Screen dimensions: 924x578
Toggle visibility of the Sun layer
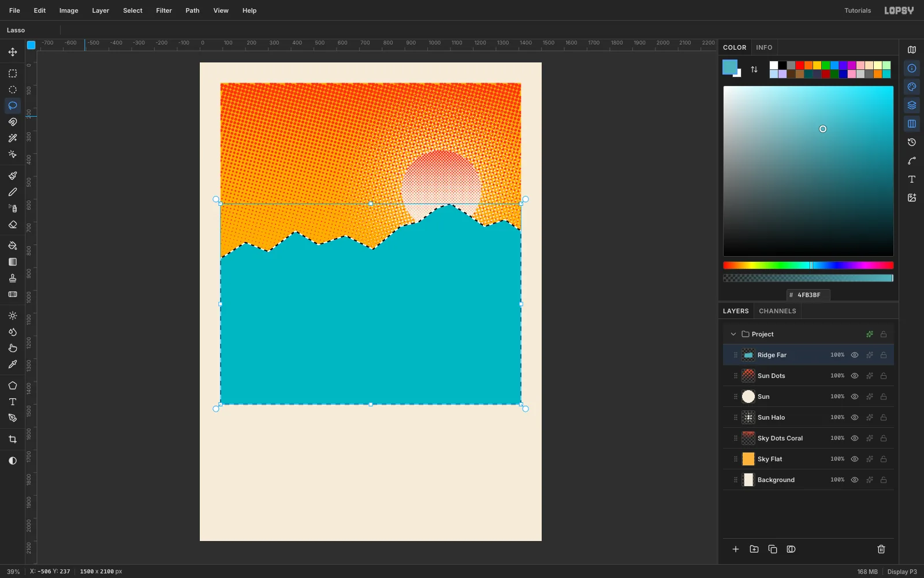click(855, 397)
